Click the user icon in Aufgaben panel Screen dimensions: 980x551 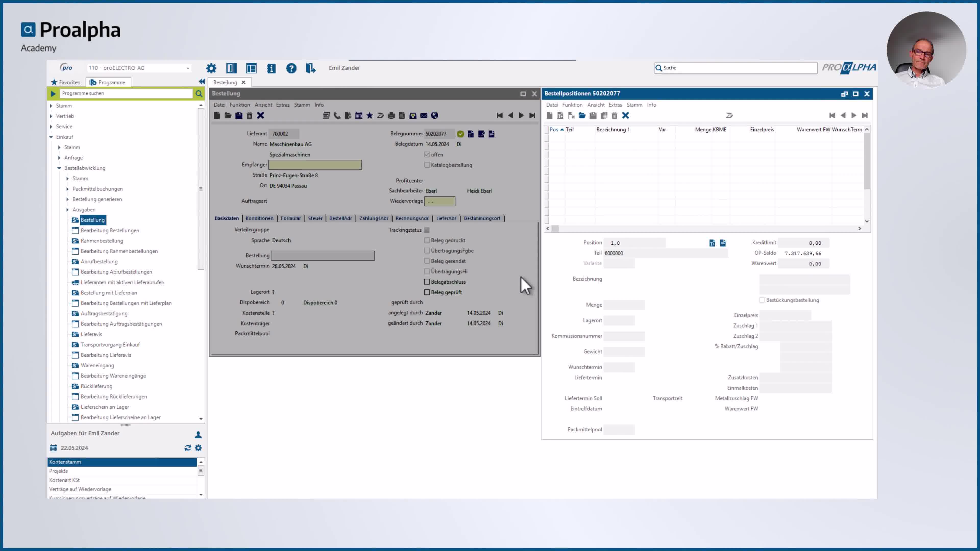(198, 435)
